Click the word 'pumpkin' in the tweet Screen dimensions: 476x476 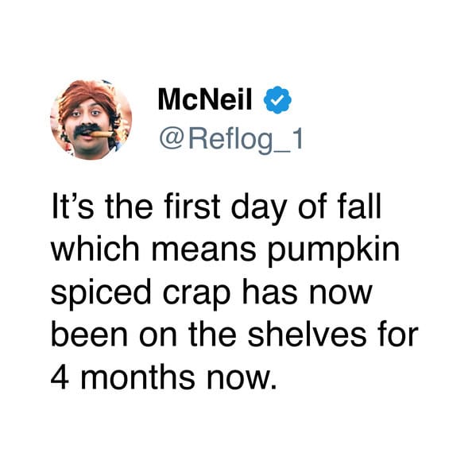click(x=333, y=253)
